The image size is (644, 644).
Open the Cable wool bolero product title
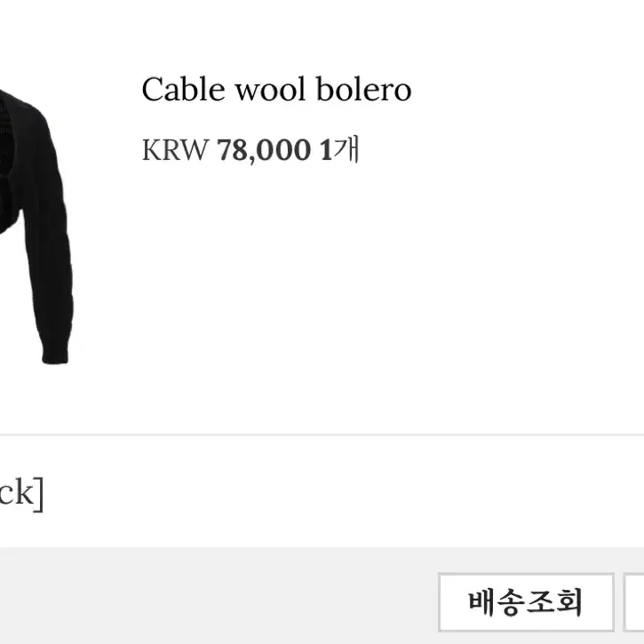point(276,89)
